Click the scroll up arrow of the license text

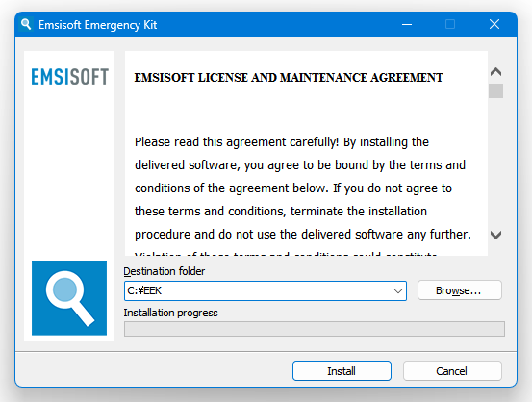point(495,71)
